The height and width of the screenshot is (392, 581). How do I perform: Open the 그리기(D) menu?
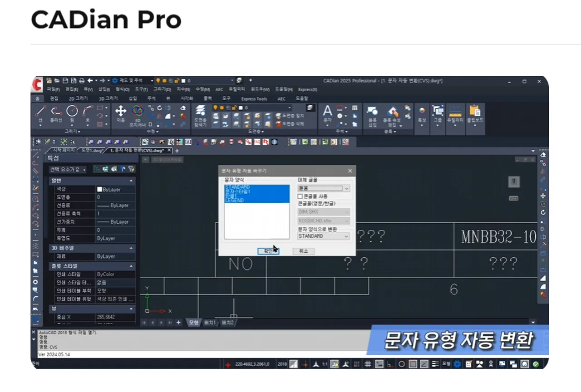162,89
